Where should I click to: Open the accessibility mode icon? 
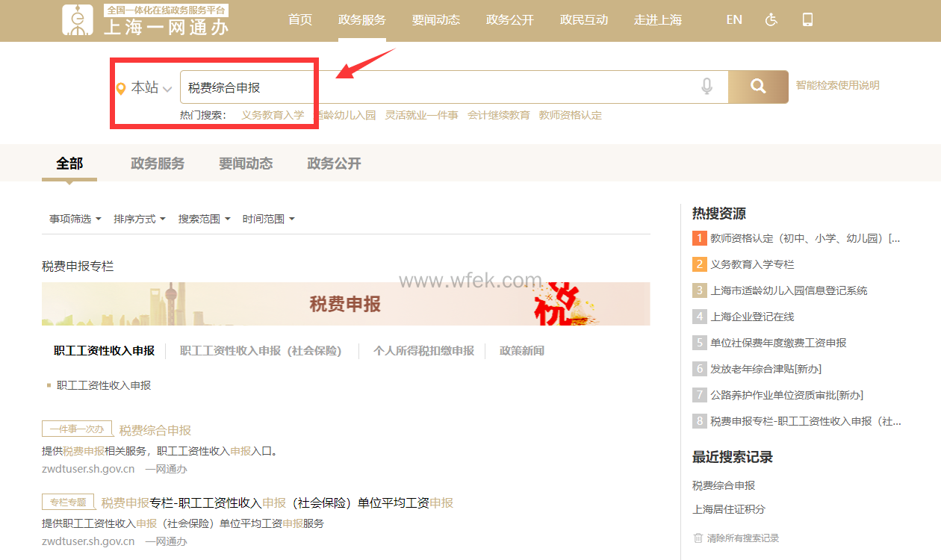click(771, 20)
